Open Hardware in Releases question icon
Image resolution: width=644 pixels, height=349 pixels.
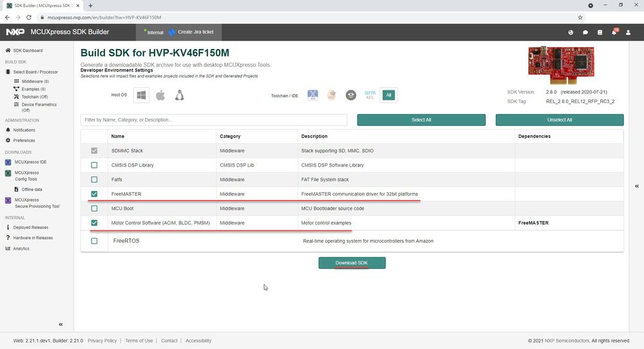pyautogui.click(x=8, y=237)
